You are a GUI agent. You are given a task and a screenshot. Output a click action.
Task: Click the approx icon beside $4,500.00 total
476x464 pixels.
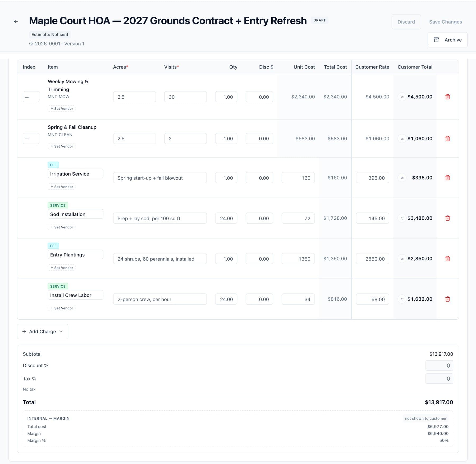click(x=402, y=97)
